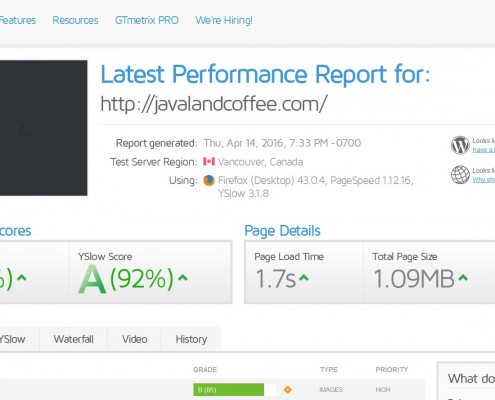Open the Features menu link
Viewport: 495px width, 400px height.
pyautogui.click(x=18, y=20)
